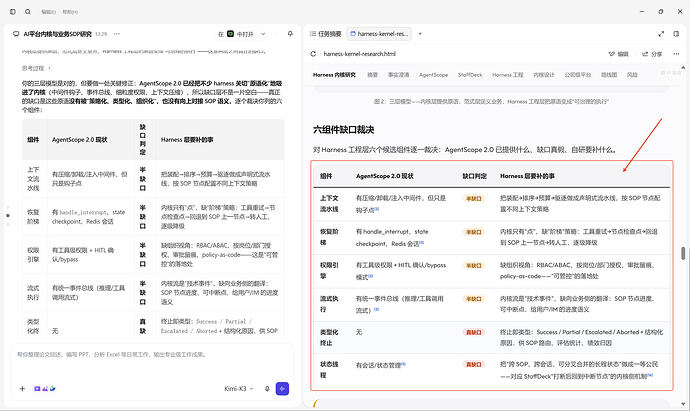Click the pin icon in chat header
Screen dimensions: 690x411
(x=290, y=34)
